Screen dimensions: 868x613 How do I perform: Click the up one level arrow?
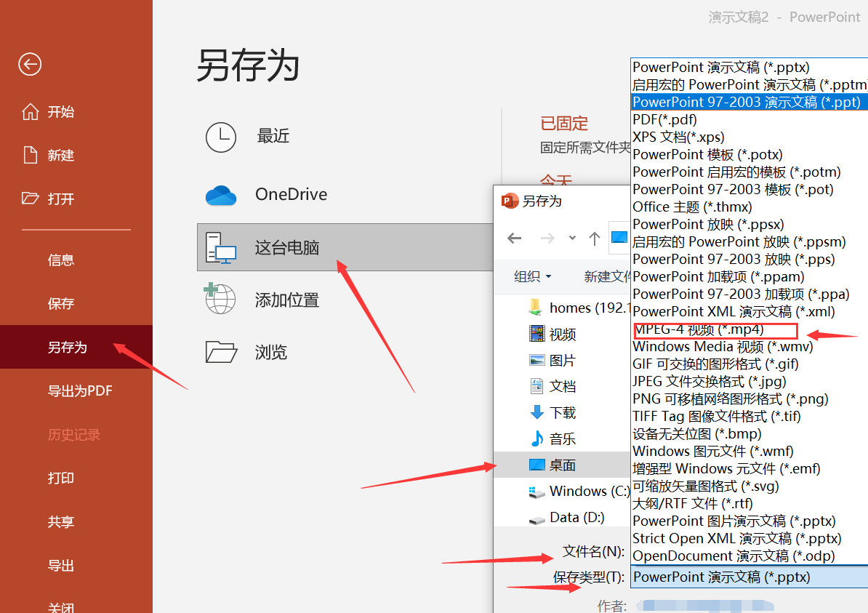pos(595,238)
